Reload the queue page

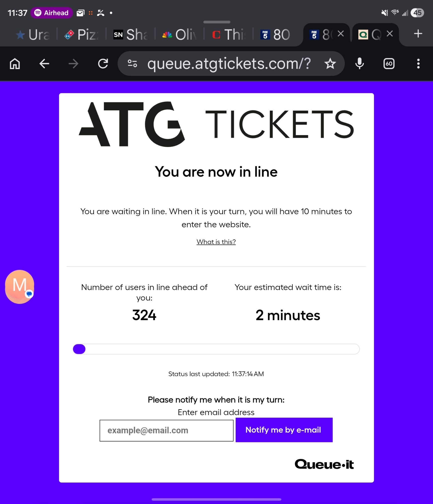tap(103, 64)
